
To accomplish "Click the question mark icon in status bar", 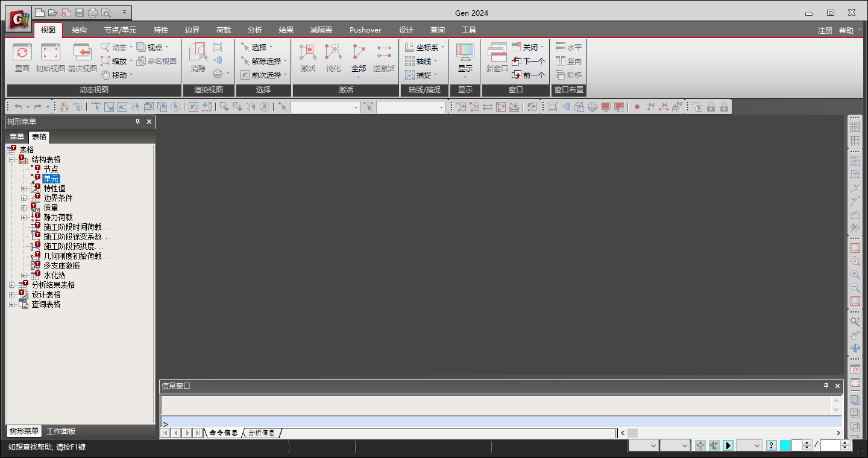I will 771,445.
